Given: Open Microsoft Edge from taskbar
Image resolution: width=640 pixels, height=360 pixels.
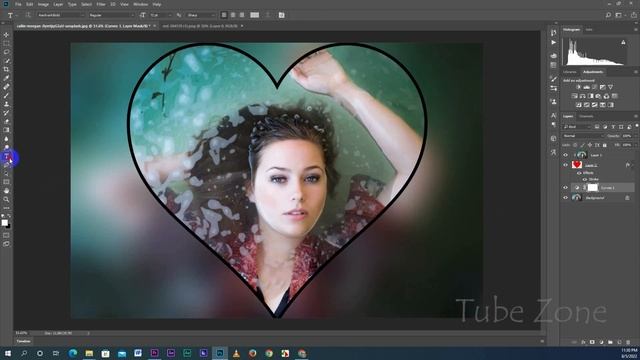Looking at the screenshot, I should coord(73,353).
